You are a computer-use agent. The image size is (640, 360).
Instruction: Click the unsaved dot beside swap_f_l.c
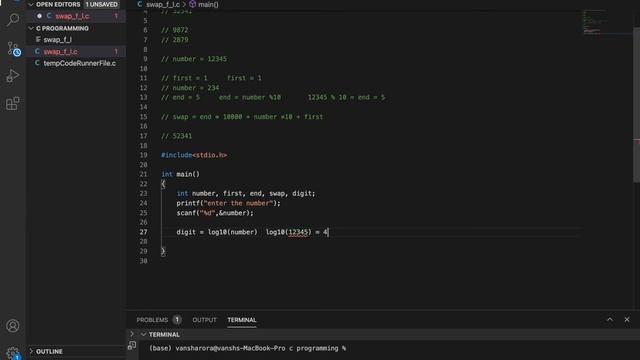coord(39,16)
